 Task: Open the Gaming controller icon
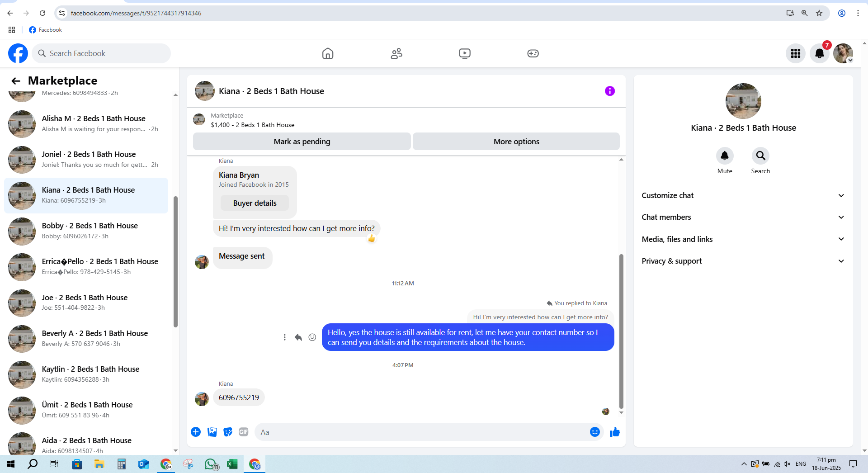point(533,53)
